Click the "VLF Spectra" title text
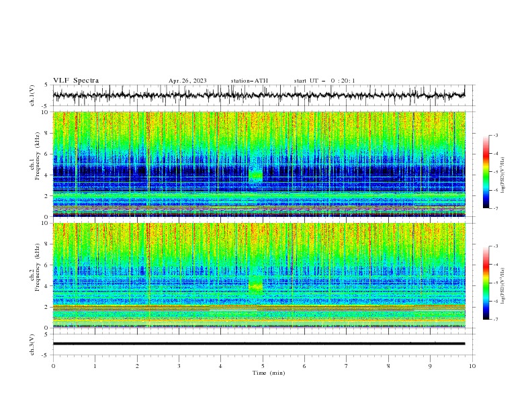This screenshot has height=411, width=532. point(76,81)
